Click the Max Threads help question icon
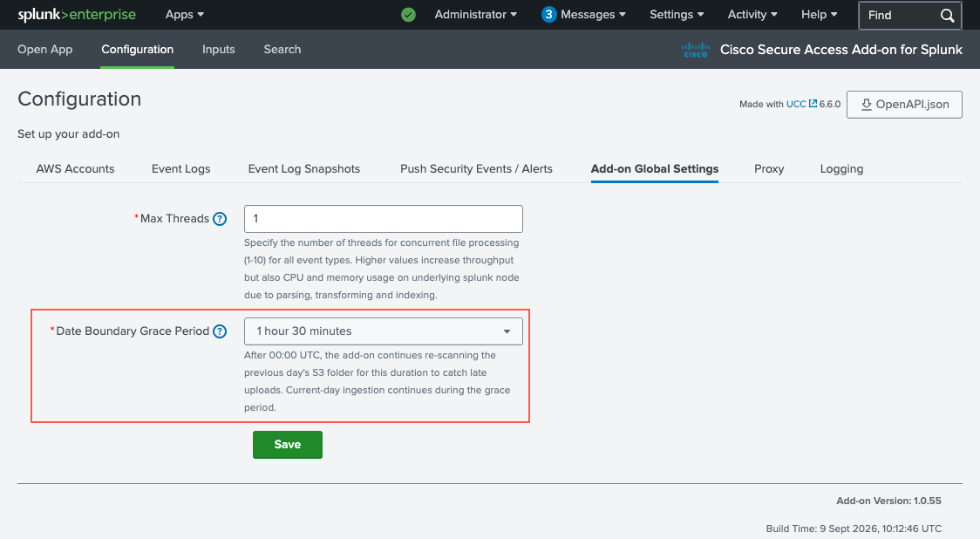 [220, 219]
